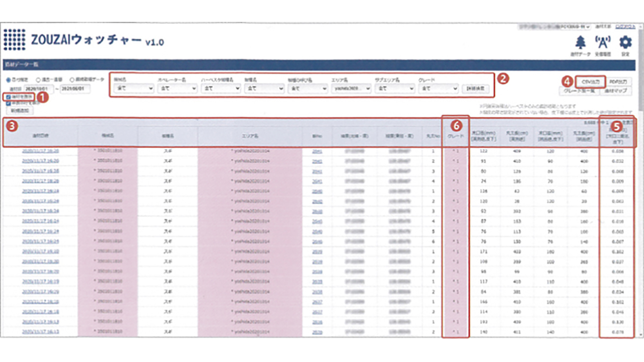The image size is (644, 362).
Task: Click the ZOUZAI dotted grid logo
Action: [x=14, y=39]
